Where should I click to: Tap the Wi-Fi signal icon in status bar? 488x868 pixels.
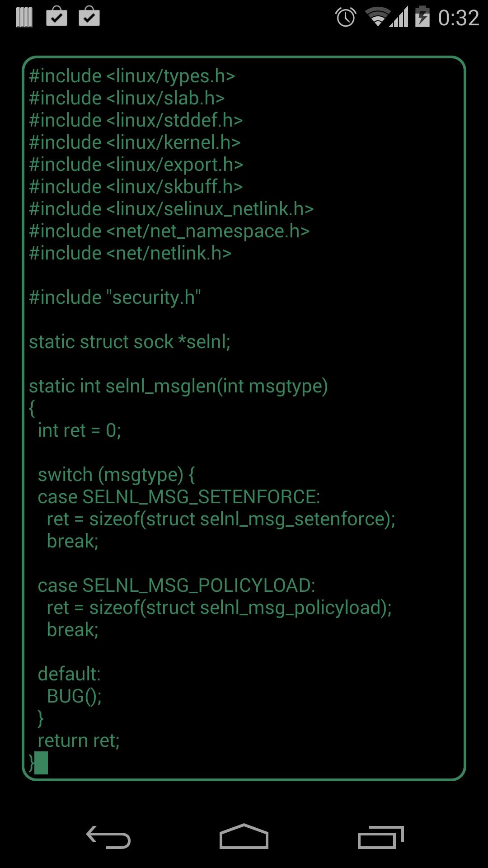tap(375, 16)
